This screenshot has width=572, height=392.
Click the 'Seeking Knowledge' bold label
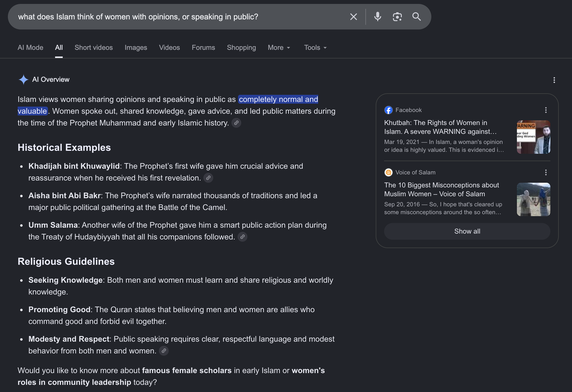[x=65, y=280]
